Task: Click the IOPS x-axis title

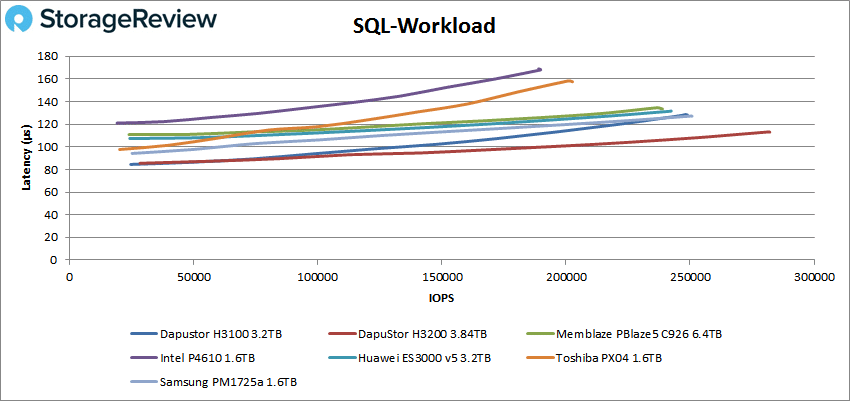Action: [x=441, y=298]
